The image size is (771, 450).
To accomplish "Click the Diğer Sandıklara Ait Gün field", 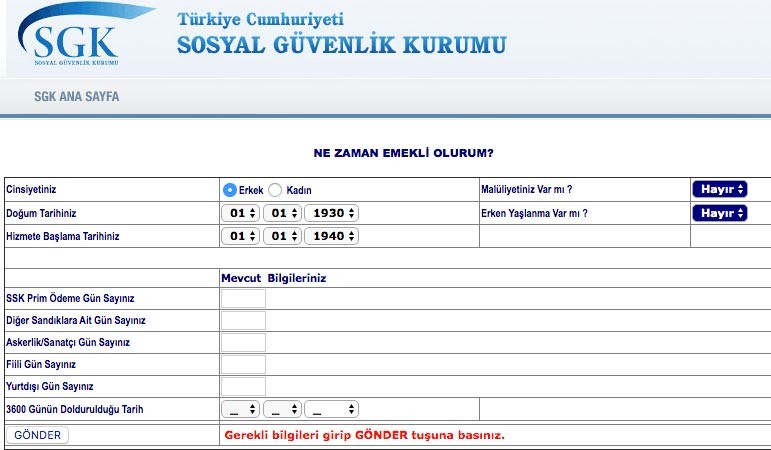I will 243,320.
